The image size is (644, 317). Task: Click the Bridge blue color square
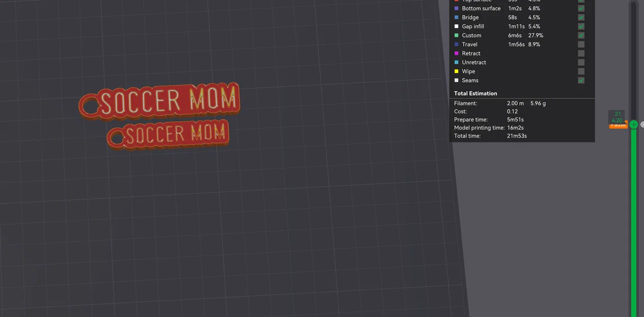click(x=456, y=17)
